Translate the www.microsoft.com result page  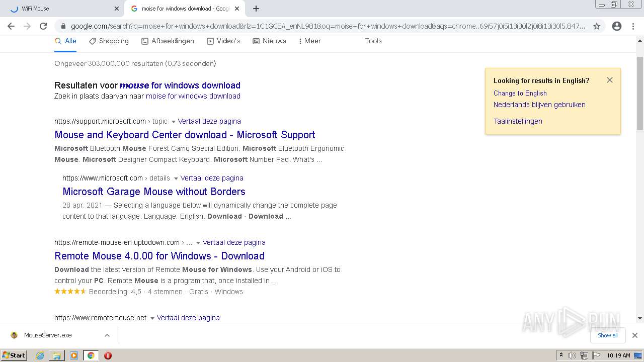pyautogui.click(x=212, y=178)
